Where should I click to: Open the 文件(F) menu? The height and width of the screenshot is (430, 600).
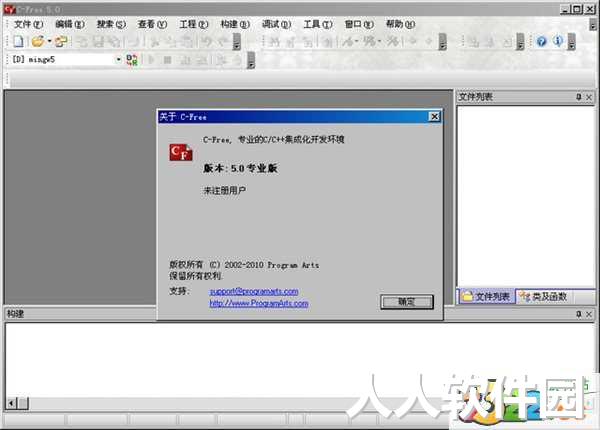pyautogui.click(x=29, y=24)
